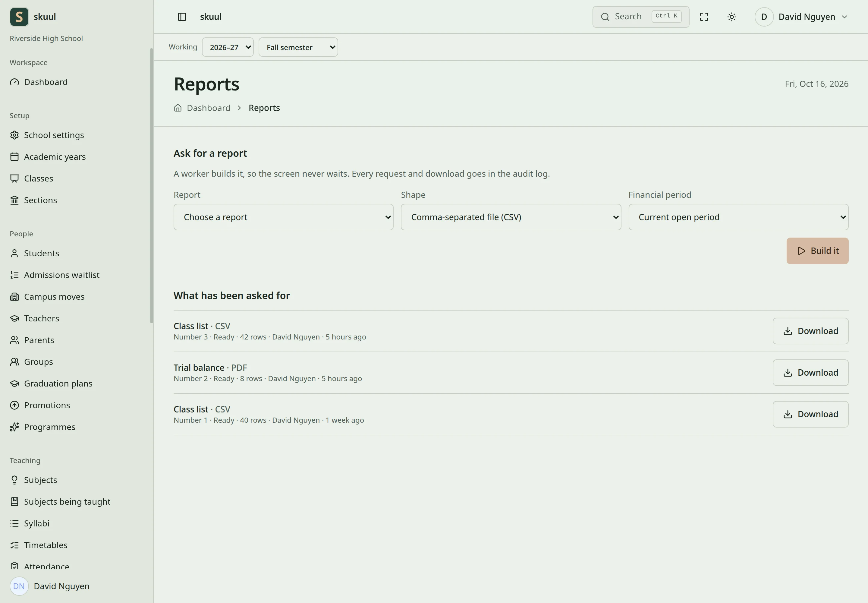Open Academic years in the sidebar

(55, 157)
